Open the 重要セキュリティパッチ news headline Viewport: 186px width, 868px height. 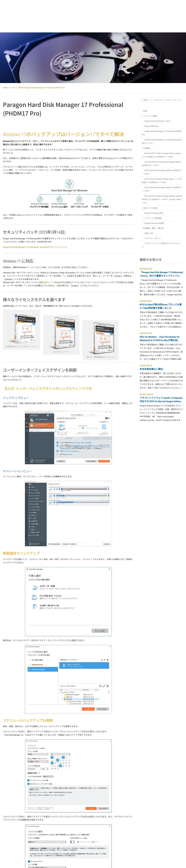coord(161,274)
